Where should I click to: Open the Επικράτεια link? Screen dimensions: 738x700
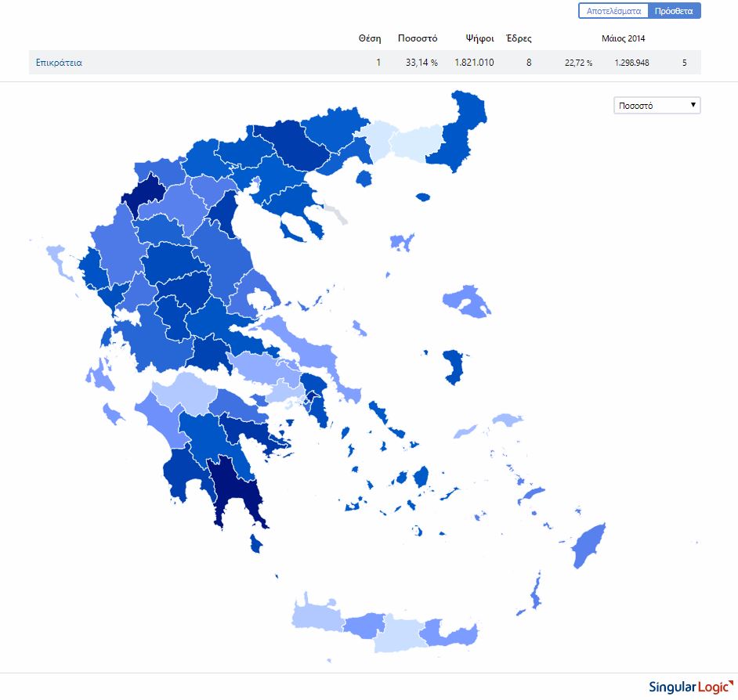[x=59, y=63]
